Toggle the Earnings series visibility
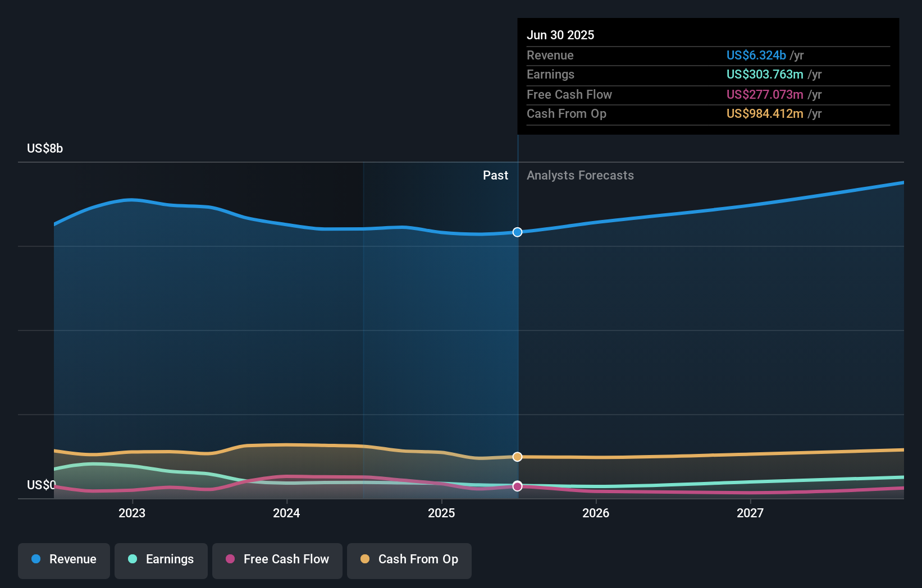 161,561
